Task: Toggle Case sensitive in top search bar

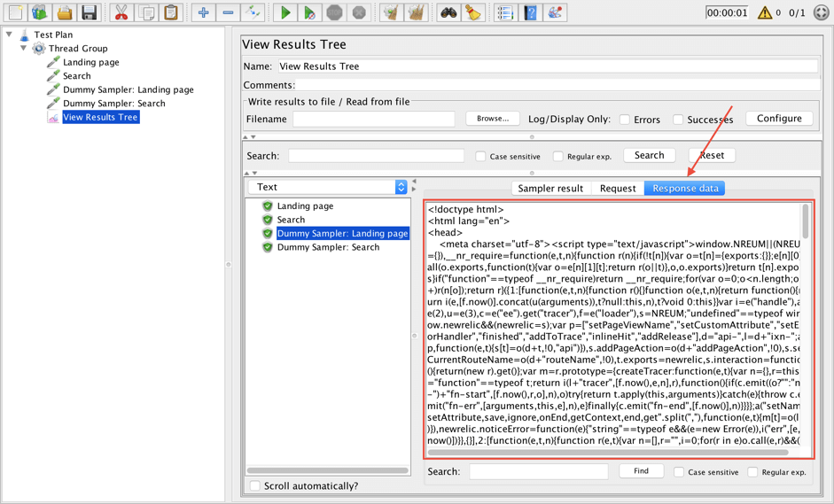Action: (x=481, y=156)
